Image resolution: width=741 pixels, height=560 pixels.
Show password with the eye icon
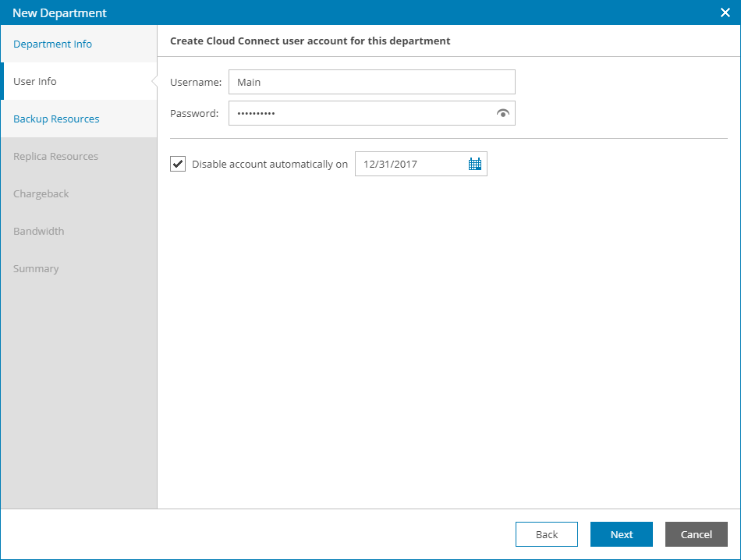503,114
